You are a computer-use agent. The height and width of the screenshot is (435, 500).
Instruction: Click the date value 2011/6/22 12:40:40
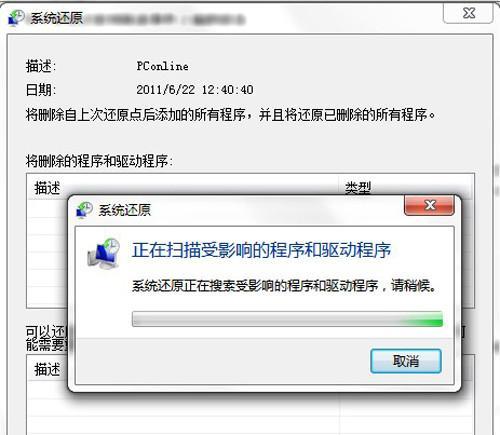[195, 90]
